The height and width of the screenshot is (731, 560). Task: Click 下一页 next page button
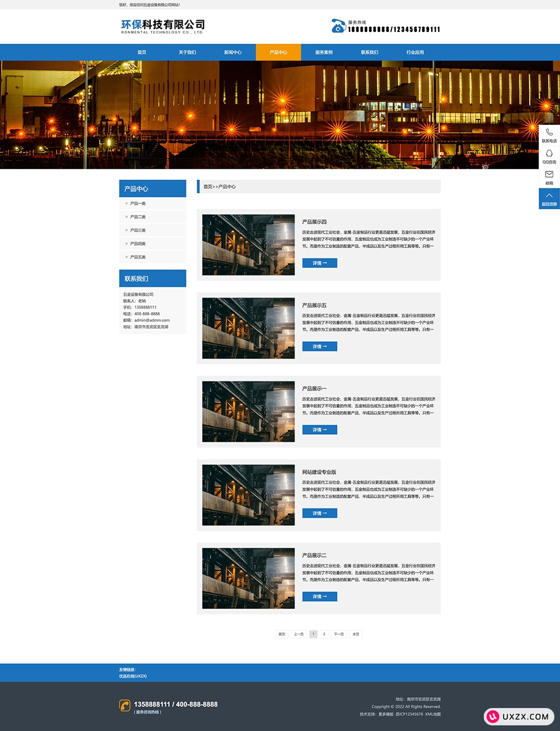(339, 634)
